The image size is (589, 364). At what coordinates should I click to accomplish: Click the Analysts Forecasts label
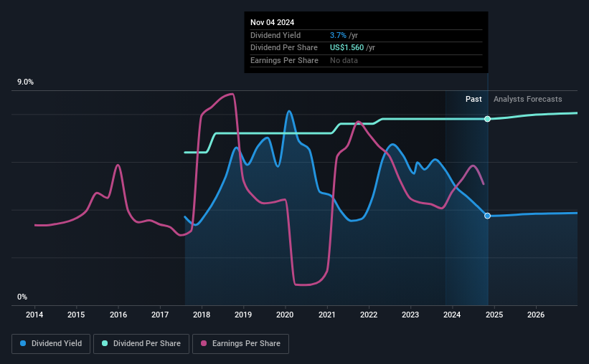(527, 99)
